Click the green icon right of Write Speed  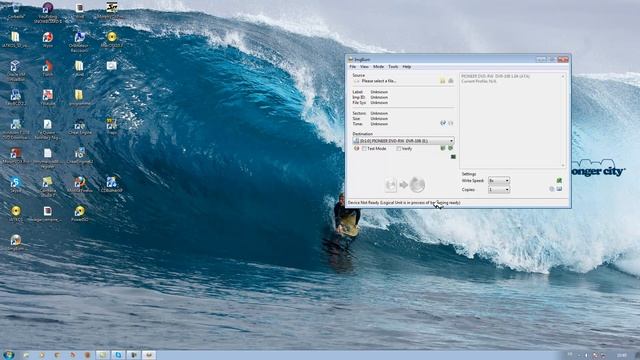[559, 180]
